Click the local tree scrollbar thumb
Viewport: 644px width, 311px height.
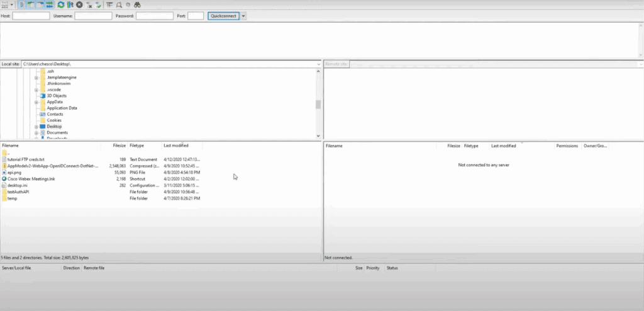318,105
